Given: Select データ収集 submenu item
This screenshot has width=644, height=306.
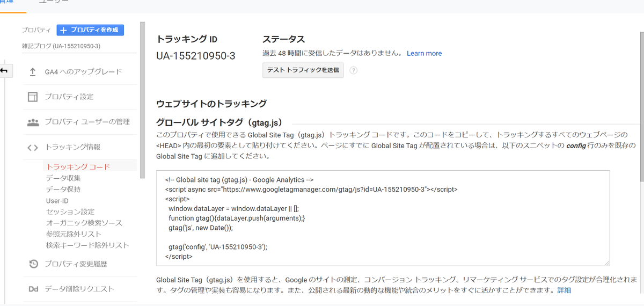Looking at the screenshot, I should click(63, 178).
